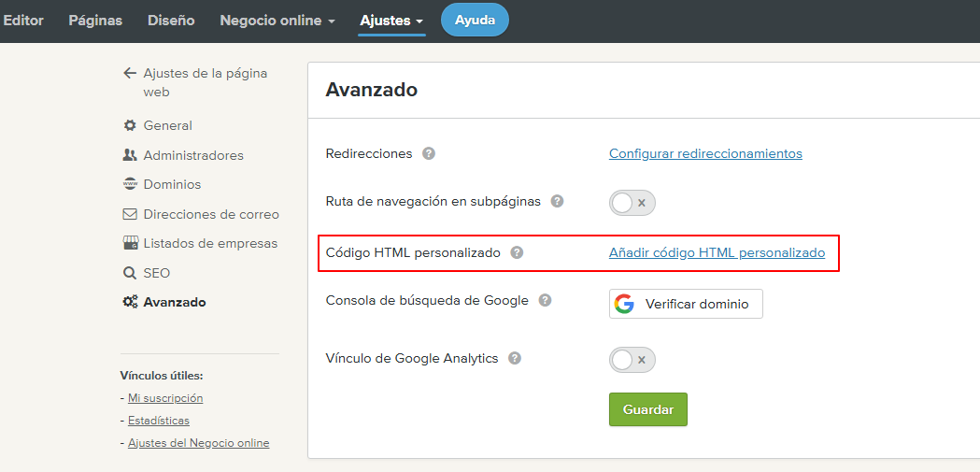Expand the Negocio online dropdown menu
The image size is (980, 472).
[277, 21]
